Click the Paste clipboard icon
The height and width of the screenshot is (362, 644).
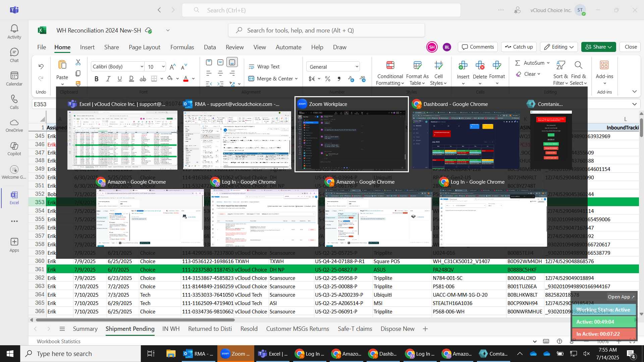62,64
